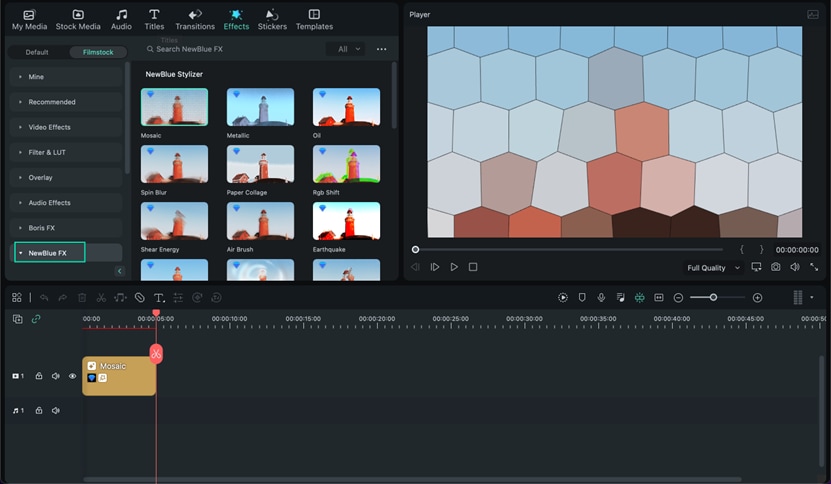Hide video track 1 with eye icon

point(72,376)
